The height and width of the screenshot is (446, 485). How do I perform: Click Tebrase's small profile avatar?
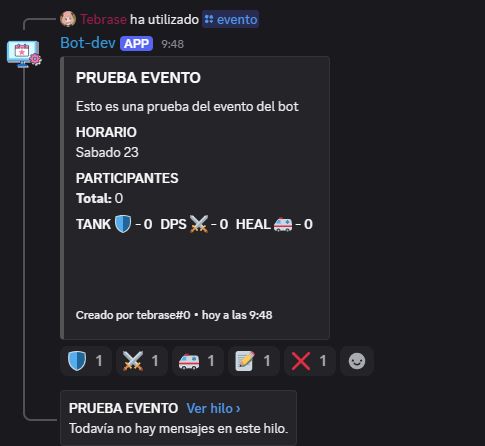68,19
